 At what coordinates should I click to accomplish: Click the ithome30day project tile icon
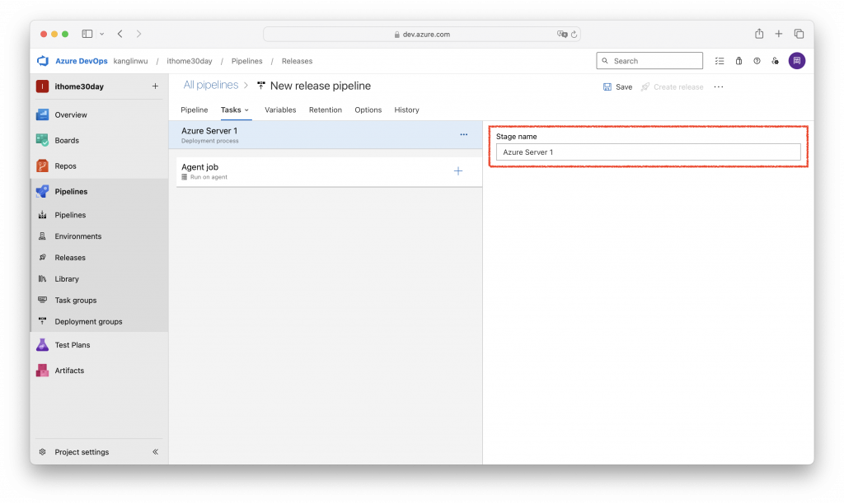coord(42,86)
